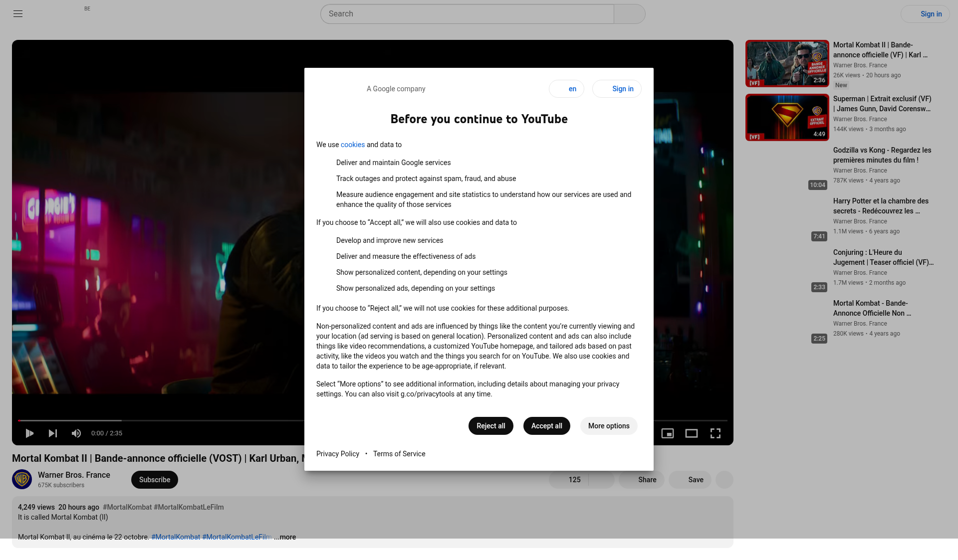Screen dimensions: 958x560
Task: Accept all cookies
Action: tap(547, 426)
